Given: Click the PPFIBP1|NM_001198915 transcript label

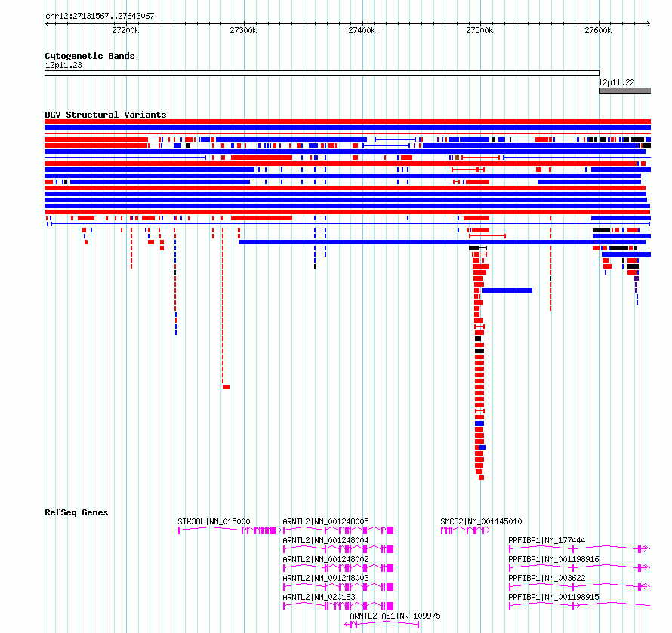Looking at the screenshot, I should (x=553, y=597).
